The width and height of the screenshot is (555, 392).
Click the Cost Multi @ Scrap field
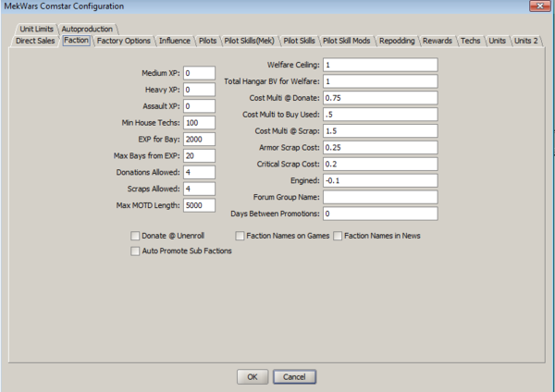click(379, 131)
